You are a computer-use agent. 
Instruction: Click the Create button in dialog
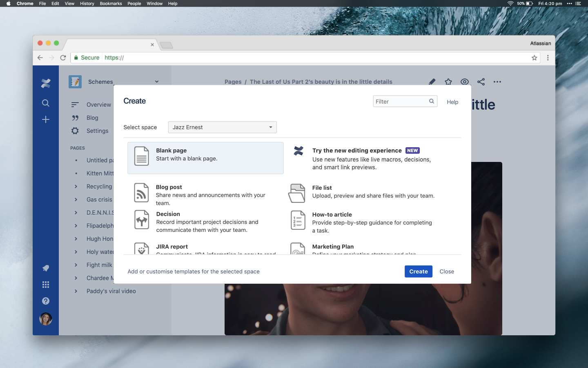tap(419, 272)
